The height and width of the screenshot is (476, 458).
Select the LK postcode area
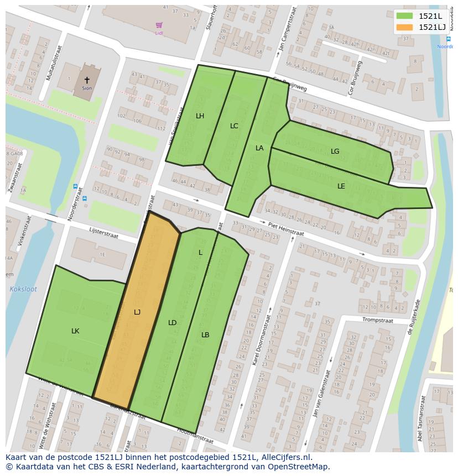[x=75, y=331]
